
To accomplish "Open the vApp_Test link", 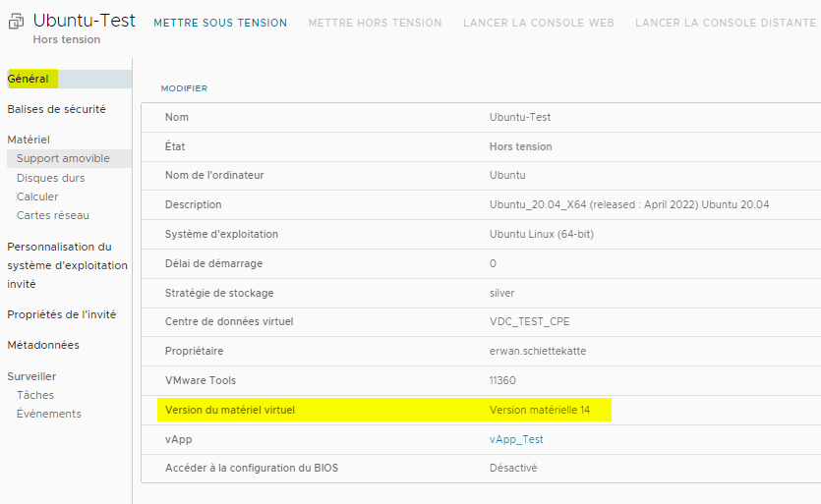I will coord(516,439).
